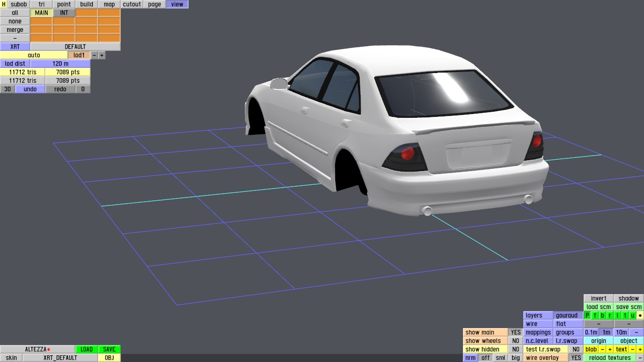The height and width of the screenshot is (362, 644).
Task: Open the build tab
Action: [x=87, y=4]
